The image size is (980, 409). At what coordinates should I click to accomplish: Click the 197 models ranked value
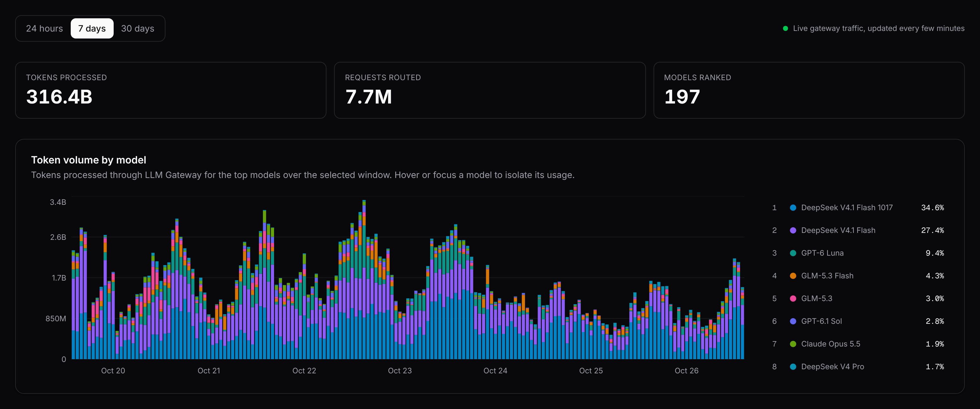point(682,97)
